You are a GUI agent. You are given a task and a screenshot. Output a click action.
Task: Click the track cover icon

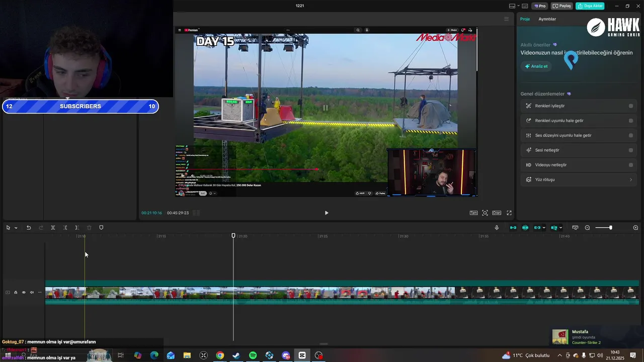[8, 292]
